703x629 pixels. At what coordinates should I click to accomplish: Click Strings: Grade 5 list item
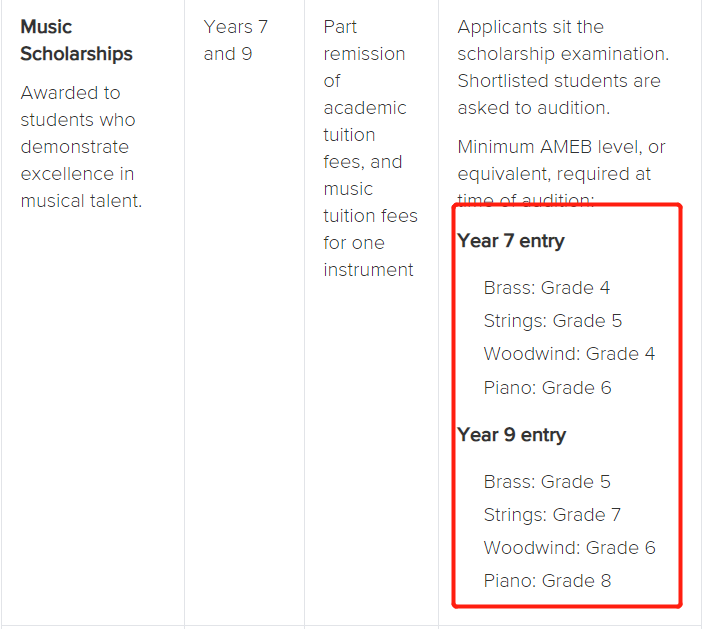(553, 321)
